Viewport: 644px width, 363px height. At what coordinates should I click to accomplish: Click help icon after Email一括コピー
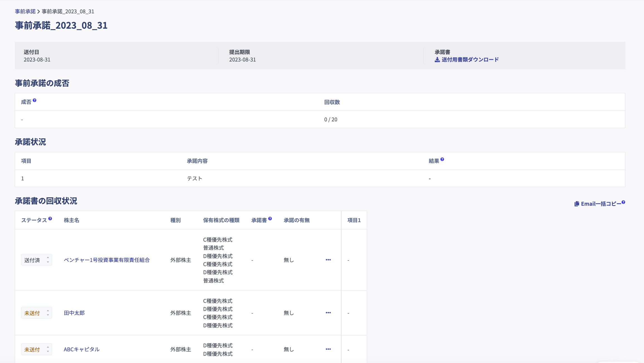[623, 202]
